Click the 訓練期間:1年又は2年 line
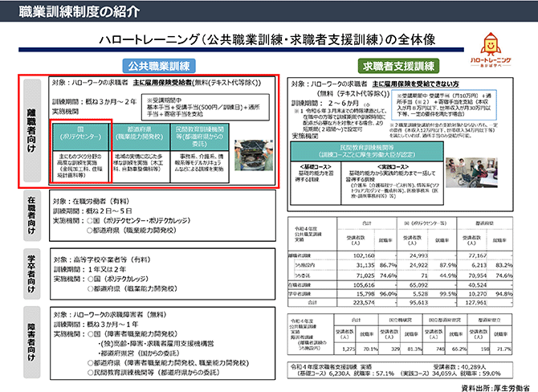Image resolution: width=538 pixels, height=392 pixels. pos(90,269)
